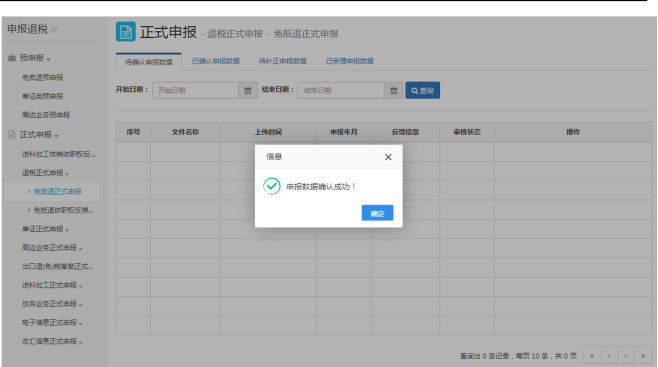Click the hamburger icon beside 申报退税
The height and width of the screenshot is (367, 658).
[54, 29]
